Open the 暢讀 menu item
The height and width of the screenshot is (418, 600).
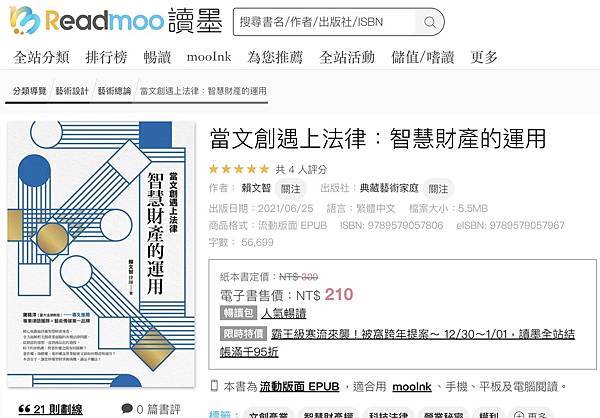pos(157,57)
